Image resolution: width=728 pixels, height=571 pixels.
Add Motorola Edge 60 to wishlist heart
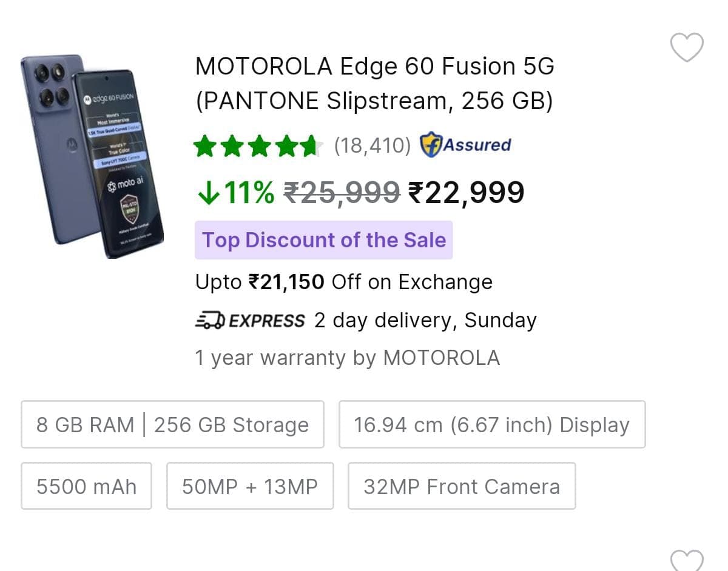click(686, 47)
